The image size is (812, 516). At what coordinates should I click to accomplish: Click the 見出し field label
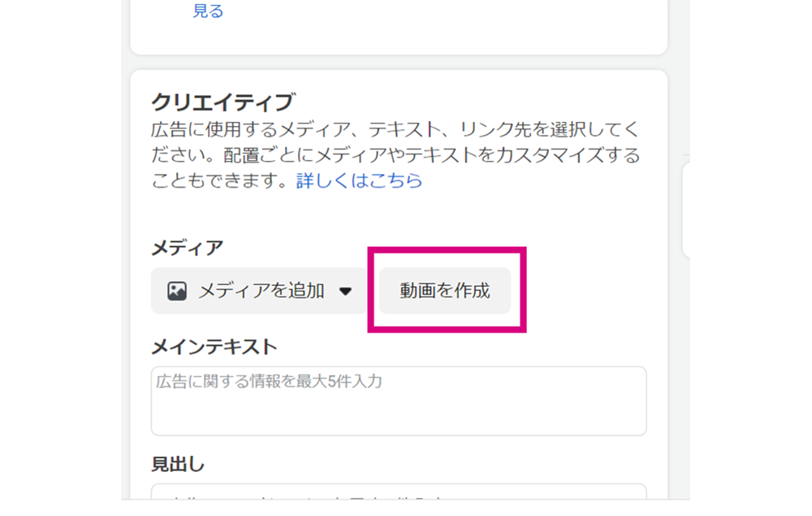178,464
